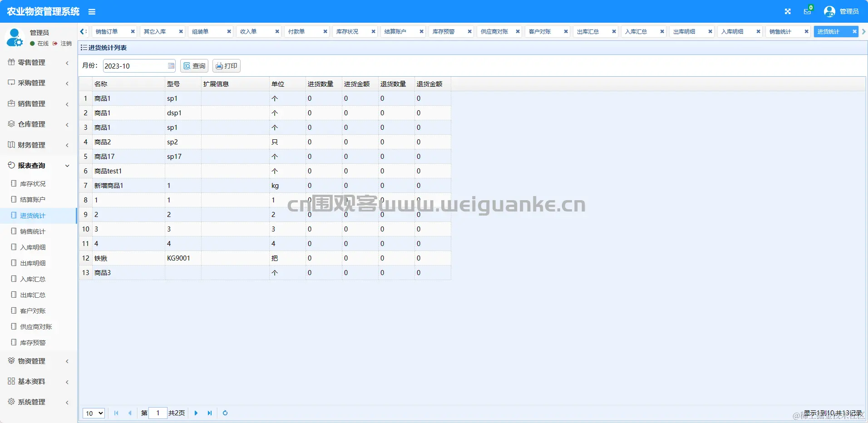Expand the 销售管理 menu
Image resolution: width=868 pixels, height=423 pixels.
click(x=38, y=103)
